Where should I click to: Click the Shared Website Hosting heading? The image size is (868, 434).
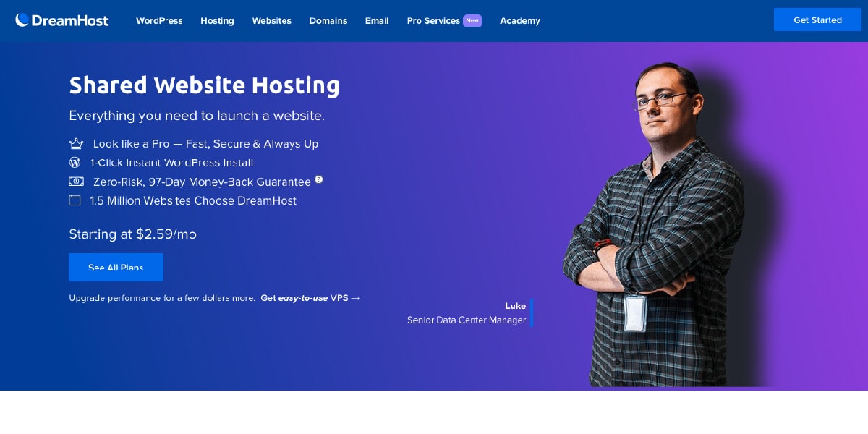204,85
